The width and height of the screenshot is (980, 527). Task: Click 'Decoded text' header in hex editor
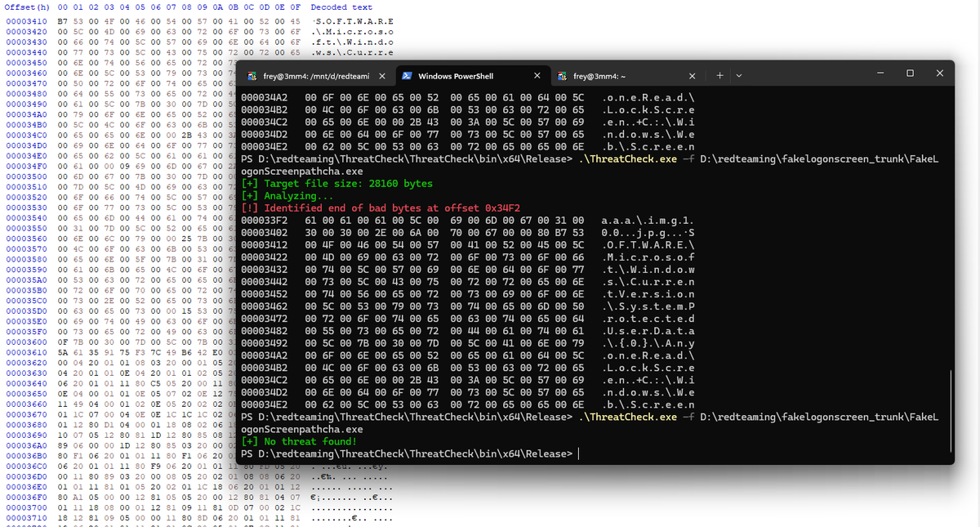[x=341, y=7]
